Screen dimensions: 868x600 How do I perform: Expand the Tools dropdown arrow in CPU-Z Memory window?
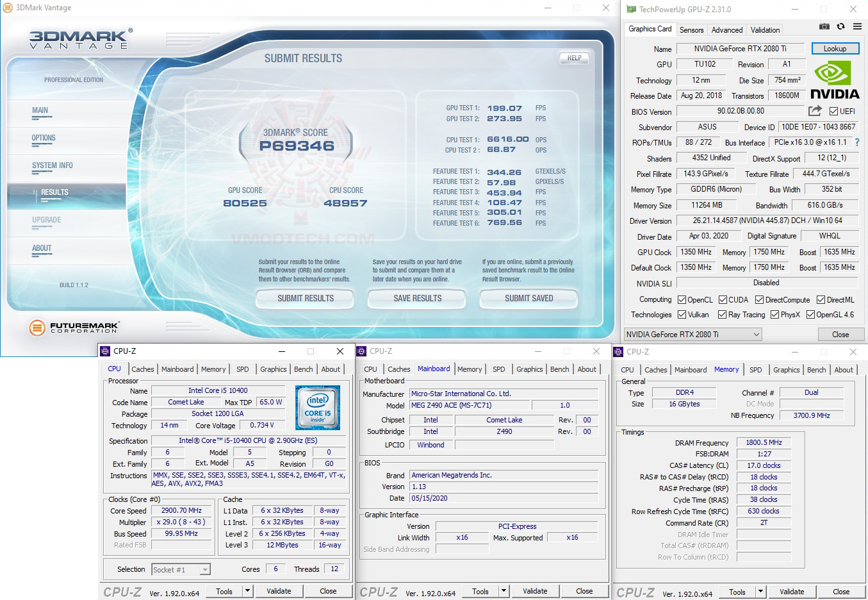click(x=760, y=592)
